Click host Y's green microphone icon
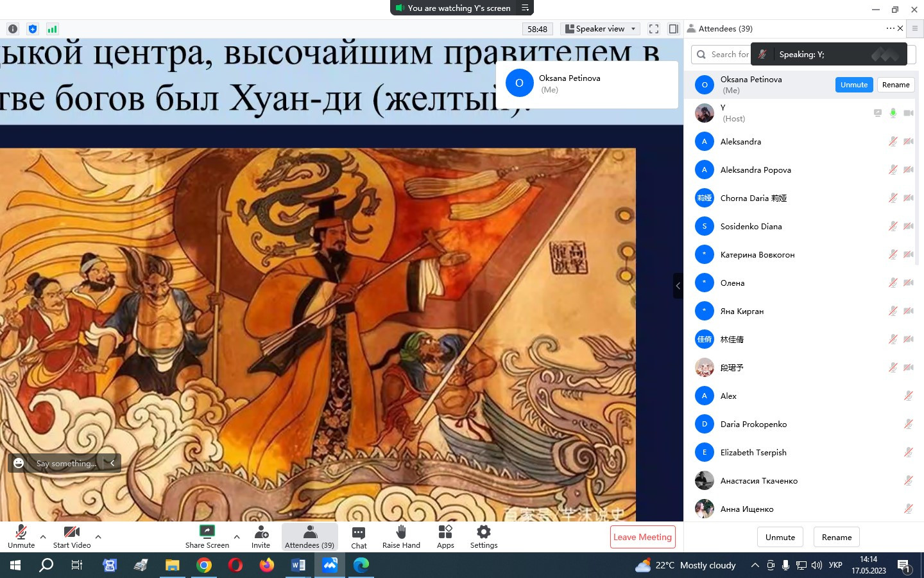The width and height of the screenshot is (924, 578). 893,113
